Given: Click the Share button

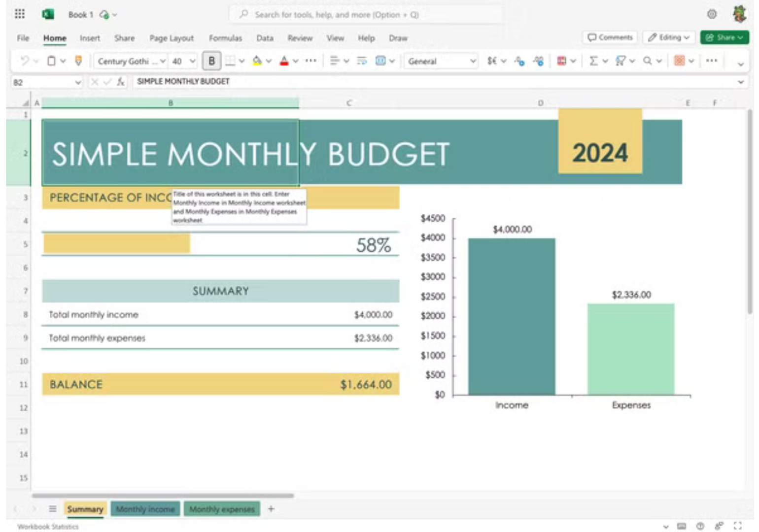Looking at the screenshot, I should pyautogui.click(x=724, y=37).
